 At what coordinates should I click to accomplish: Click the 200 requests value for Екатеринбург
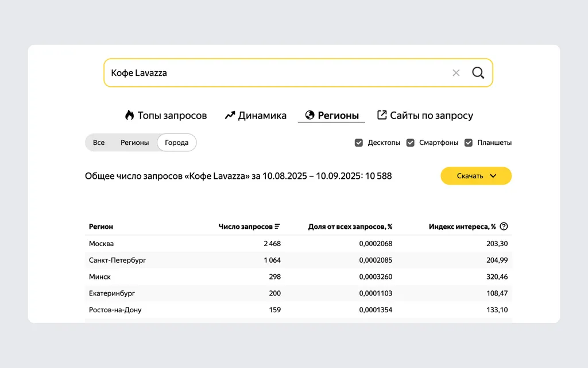275,293
